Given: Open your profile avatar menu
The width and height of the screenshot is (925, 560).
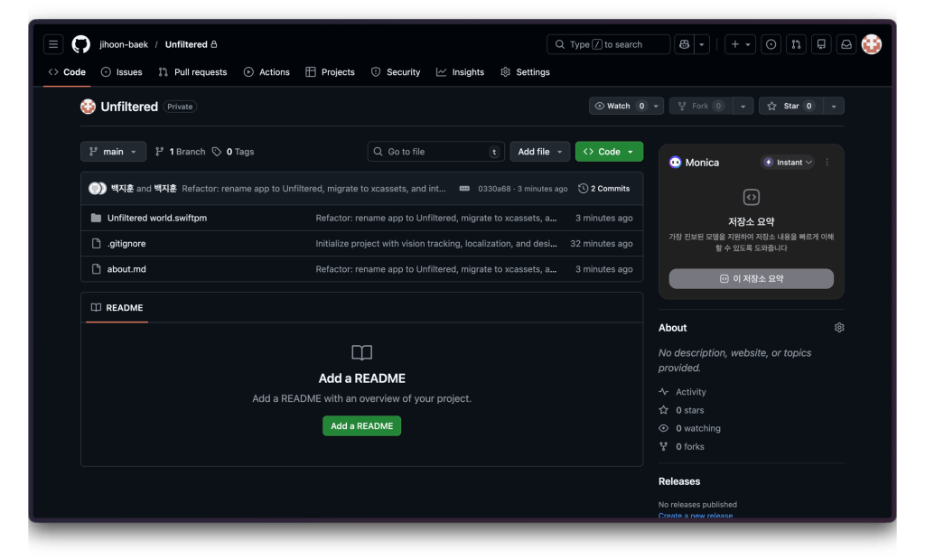Looking at the screenshot, I should (x=871, y=43).
